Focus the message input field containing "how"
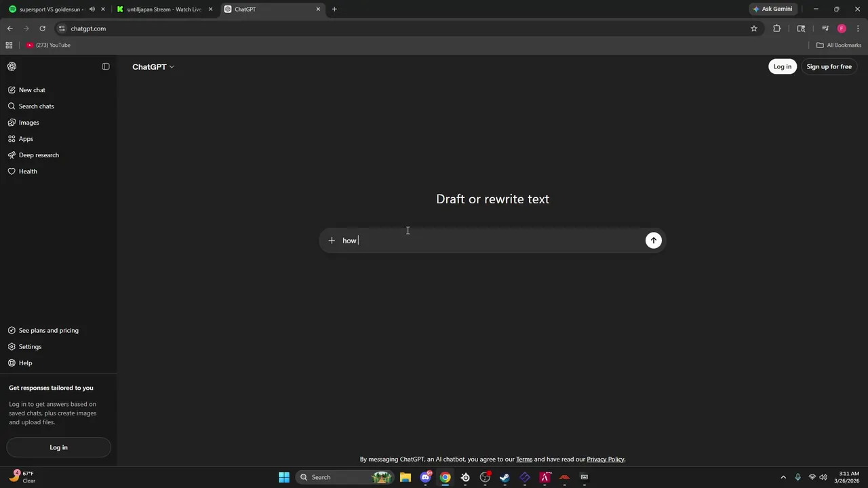The width and height of the screenshot is (868, 488). (492, 241)
